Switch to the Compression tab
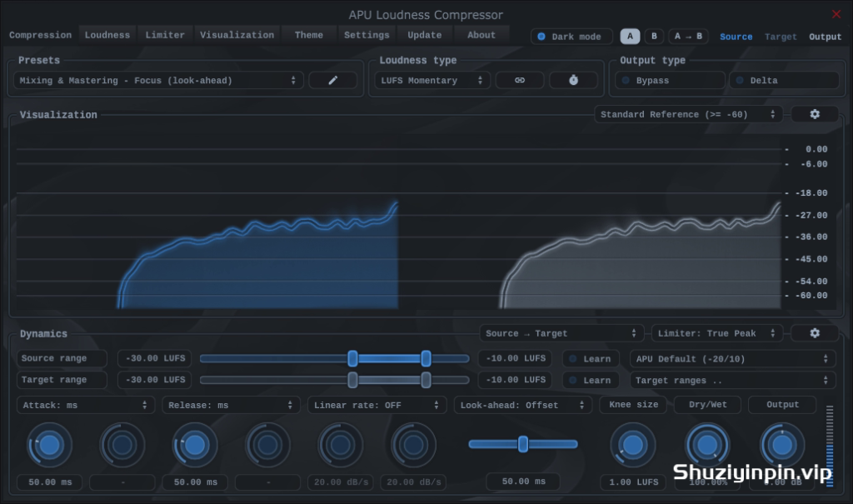This screenshot has width=853, height=504. click(x=40, y=35)
